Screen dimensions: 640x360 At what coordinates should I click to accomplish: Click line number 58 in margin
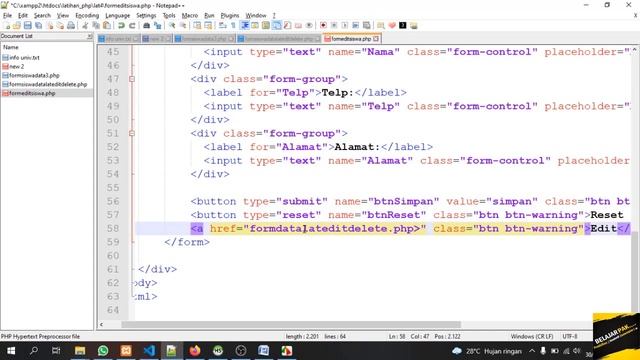[x=113, y=228]
